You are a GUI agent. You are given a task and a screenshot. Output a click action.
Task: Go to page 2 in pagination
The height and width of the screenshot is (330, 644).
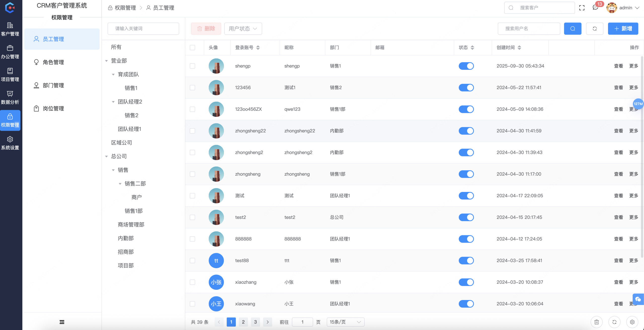[x=243, y=322]
